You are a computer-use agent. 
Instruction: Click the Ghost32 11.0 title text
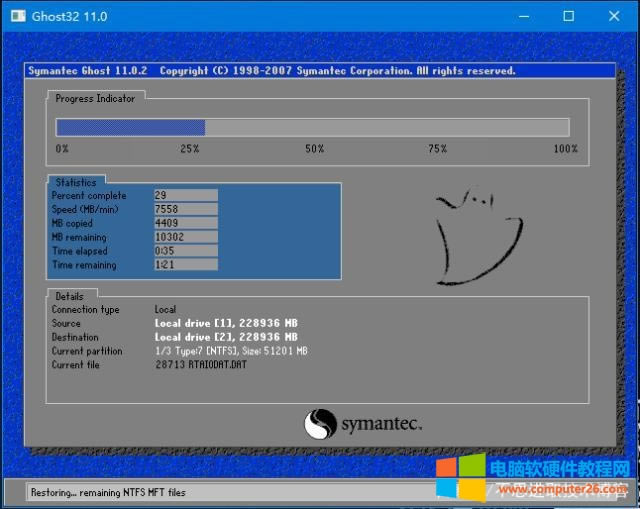(x=69, y=17)
